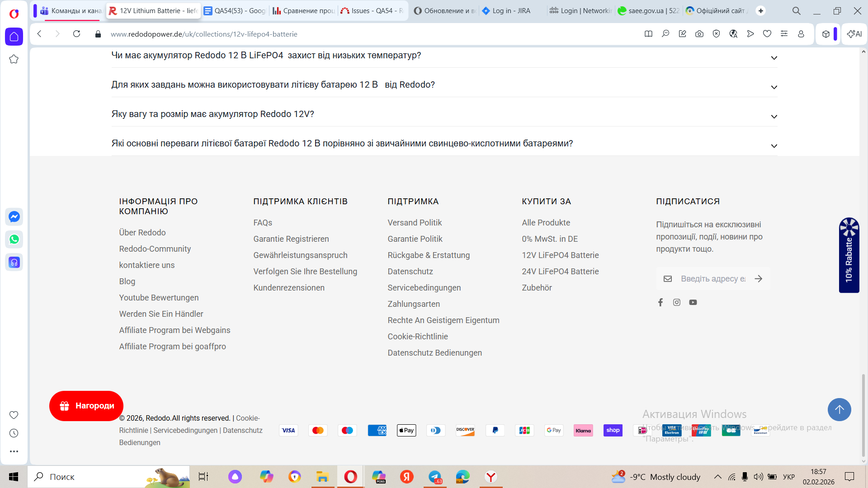Click the scroll-to-top arrow button
868x488 pixels.
(x=839, y=409)
